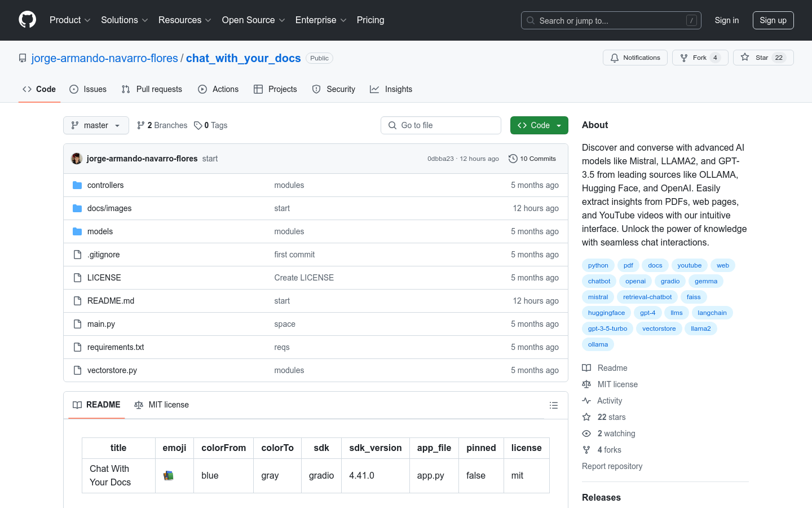Image resolution: width=812 pixels, height=508 pixels.
Task: Open the models folder icon
Action: point(77,231)
